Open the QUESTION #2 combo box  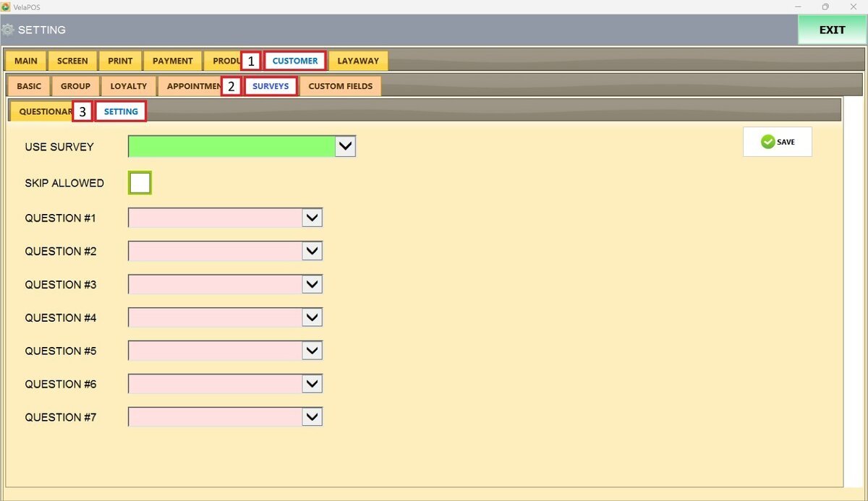312,251
